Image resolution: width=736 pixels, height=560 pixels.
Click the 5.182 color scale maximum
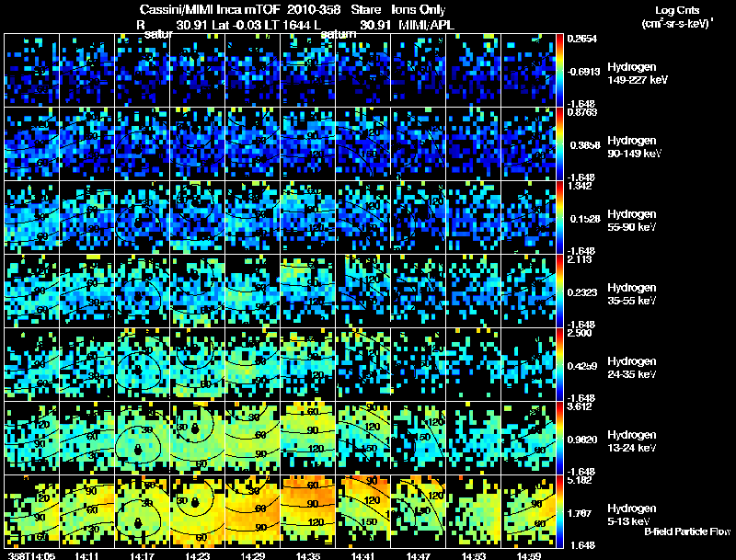580,480
